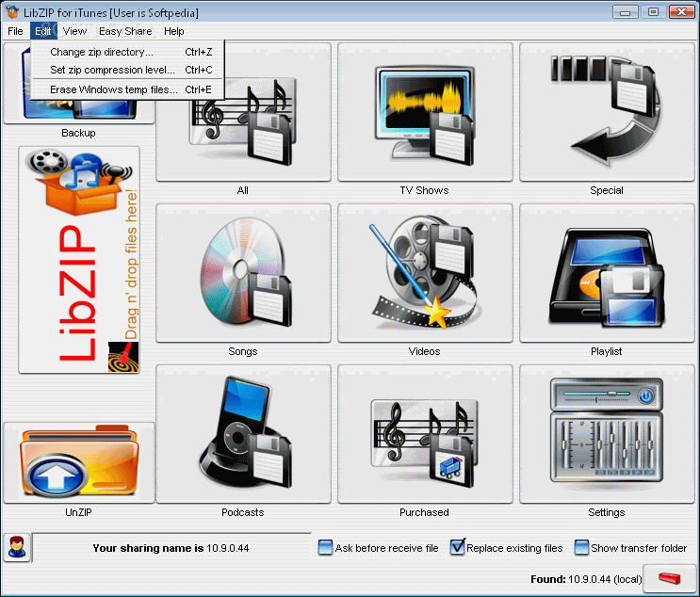700x597 pixels.
Task: Close the open Edit menu
Action: tap(43, 31)
